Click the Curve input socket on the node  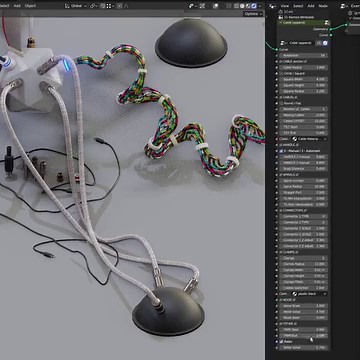276,49
